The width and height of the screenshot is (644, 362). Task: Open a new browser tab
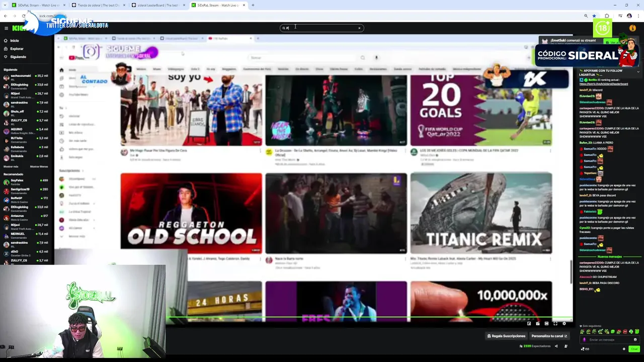(253, 5)
